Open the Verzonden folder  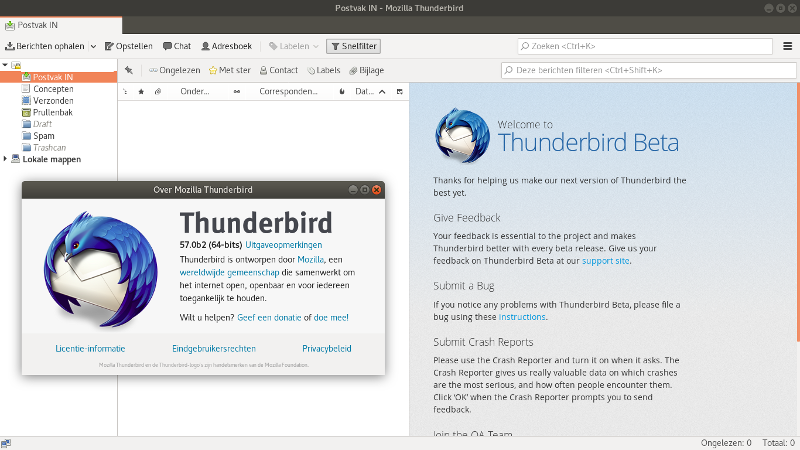click(x=53, y=101)
